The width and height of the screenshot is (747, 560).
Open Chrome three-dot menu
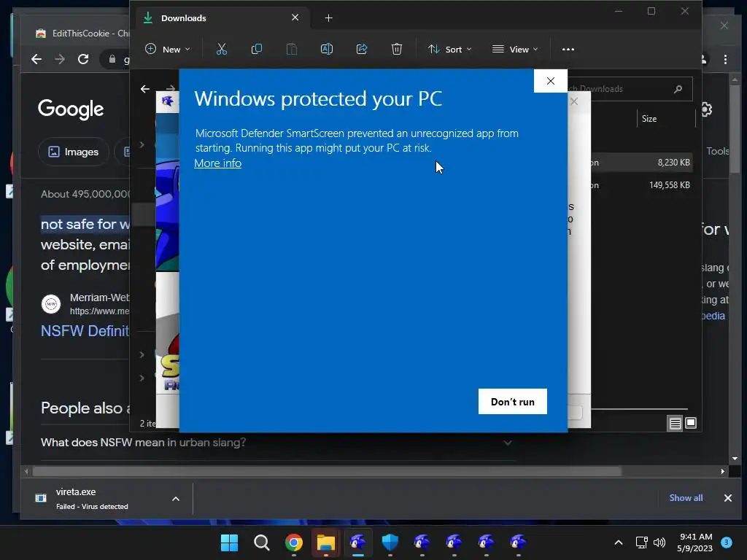coord(725,59)
